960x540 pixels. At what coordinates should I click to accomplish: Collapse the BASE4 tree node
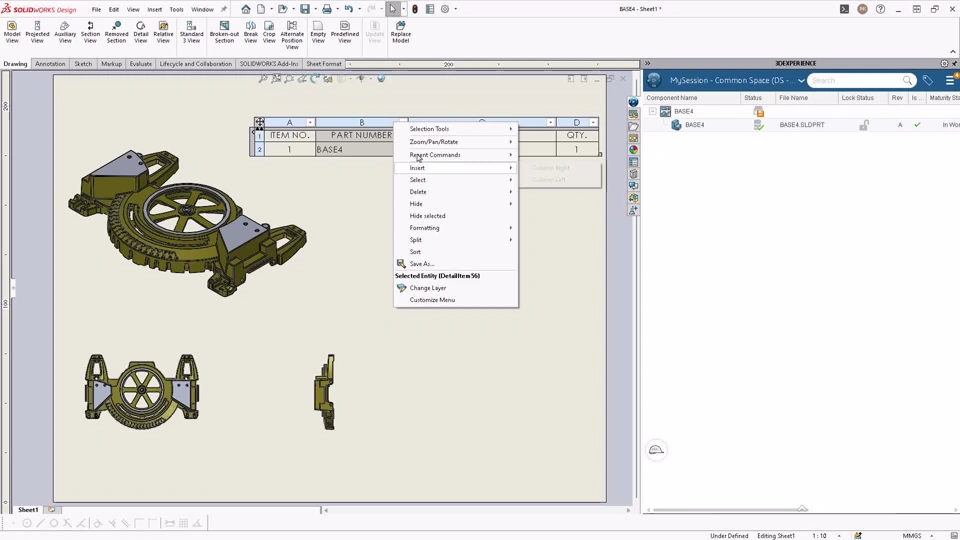coord(653,111)
